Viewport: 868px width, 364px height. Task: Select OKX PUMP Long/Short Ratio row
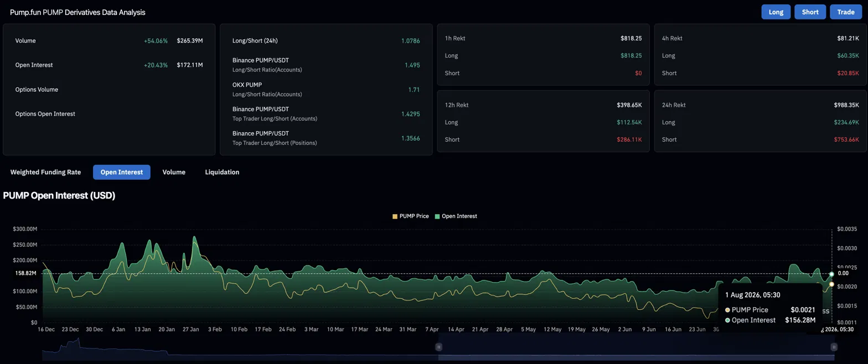tap(326, 89)
